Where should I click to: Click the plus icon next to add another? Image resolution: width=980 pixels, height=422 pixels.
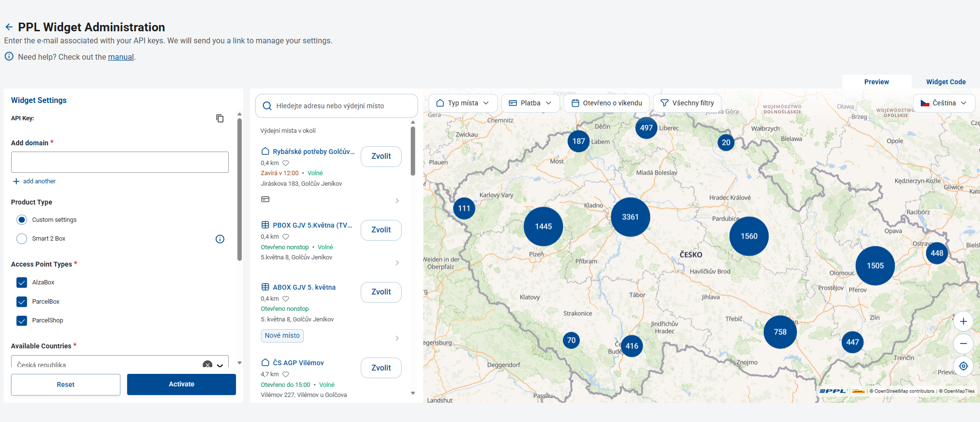click(16, 181)
